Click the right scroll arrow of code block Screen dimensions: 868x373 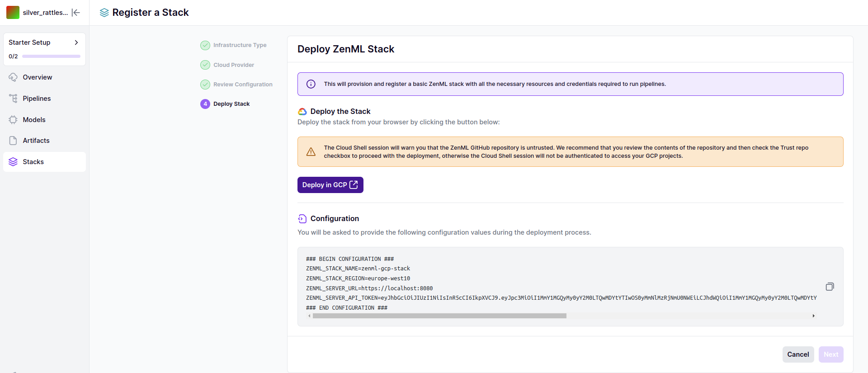[x=813, y=316]
